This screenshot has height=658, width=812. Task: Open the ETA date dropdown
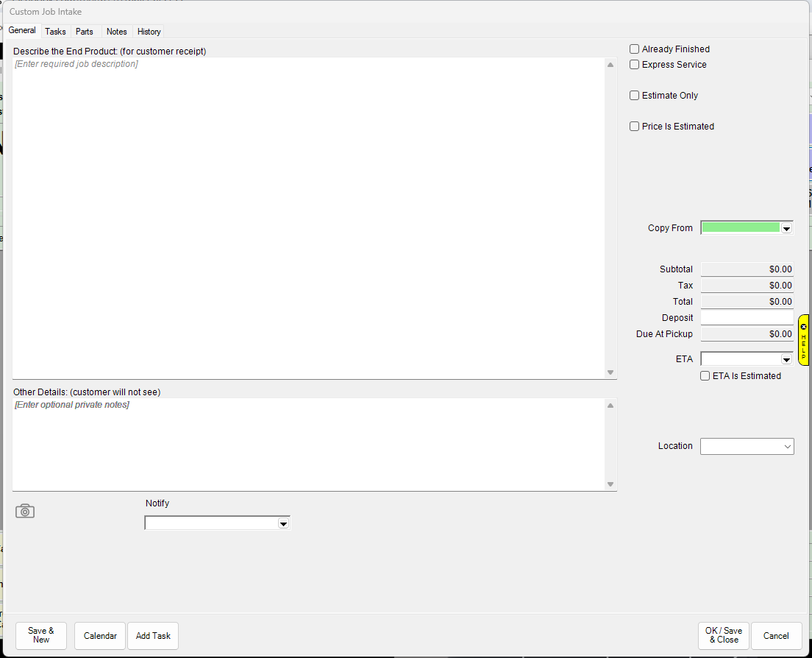pyautogui.click(x=786, y=360)
